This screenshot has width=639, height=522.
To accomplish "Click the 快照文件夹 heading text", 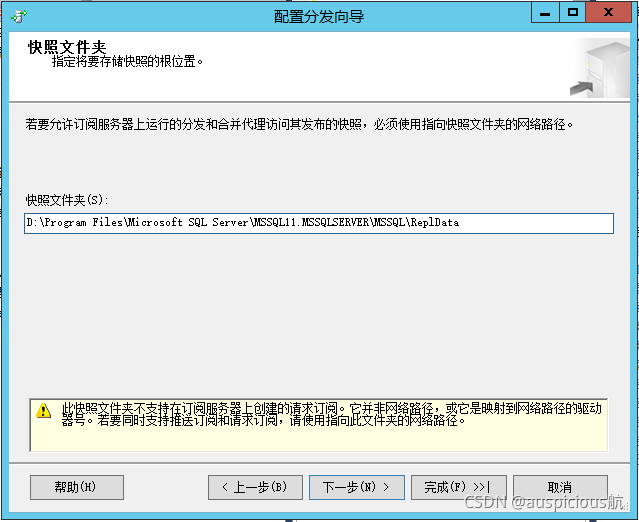I will point(67,47).
